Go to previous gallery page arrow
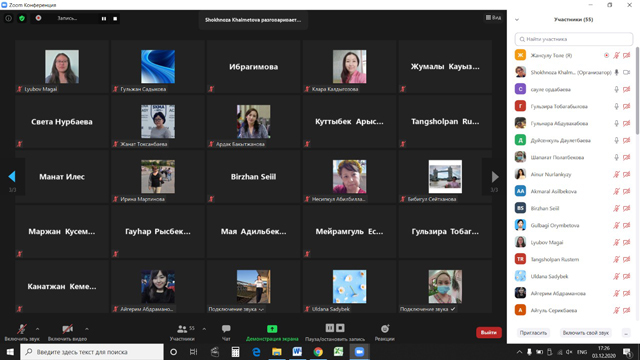The width and height of the screenshot is (640, 360). (x=12, y=176)
